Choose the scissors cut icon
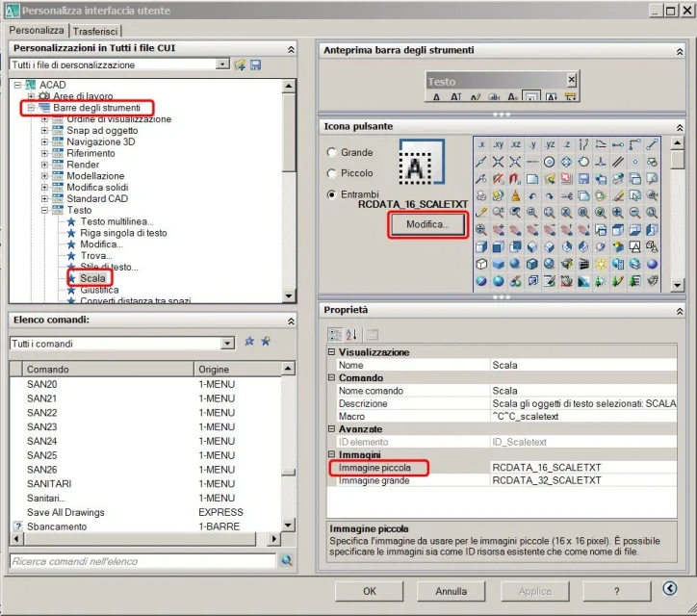Viewport: 697px width, 616px height. (x=567, y=195)
